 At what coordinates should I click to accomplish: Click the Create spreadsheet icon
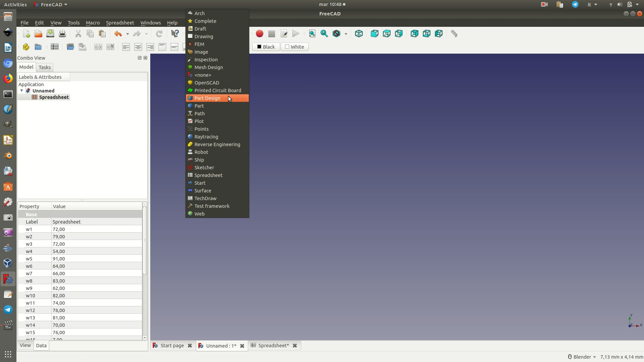[55, 47]
